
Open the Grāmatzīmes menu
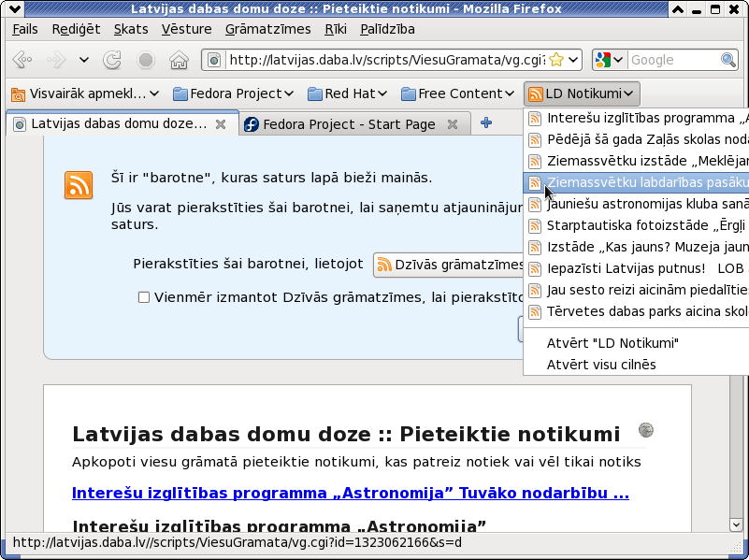click(268, 29)
